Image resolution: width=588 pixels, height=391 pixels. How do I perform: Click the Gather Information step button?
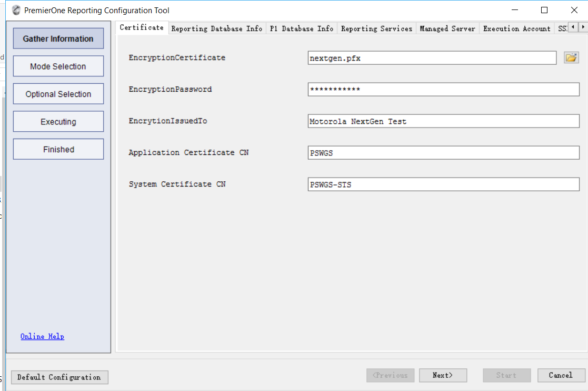[x=58, y=38]
